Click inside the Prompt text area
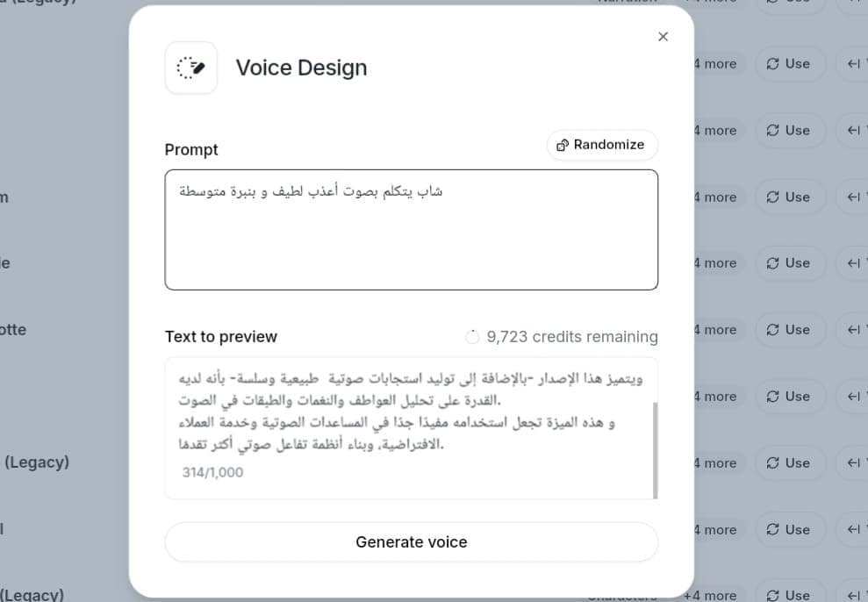868x602 pixels. pyautogui.click(x=411, y=228)
